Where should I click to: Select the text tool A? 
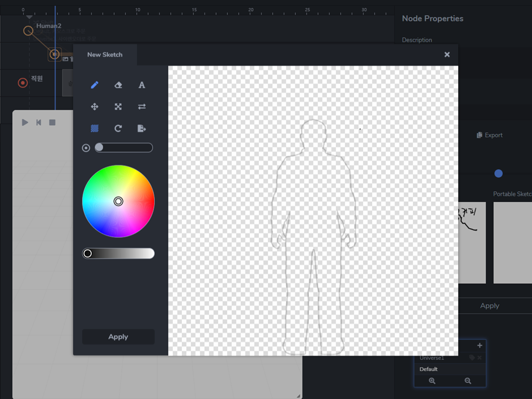142,85
